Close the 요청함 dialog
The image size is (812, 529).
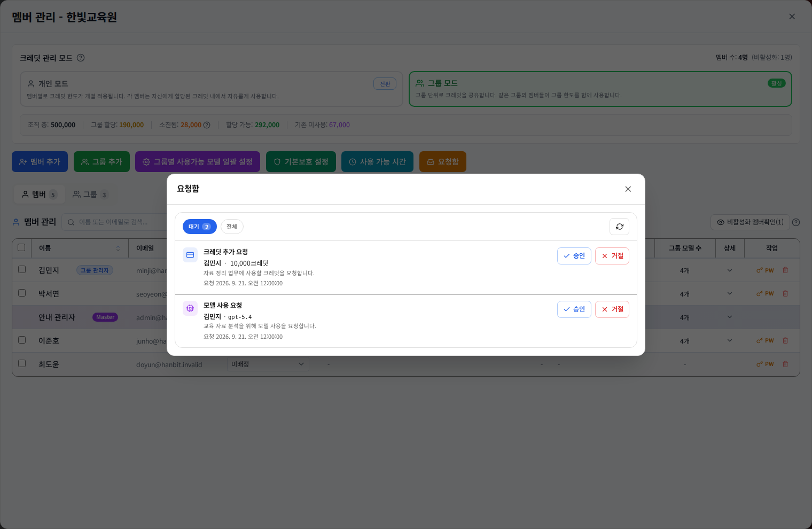pyautogui.click(x=628, y=189)
